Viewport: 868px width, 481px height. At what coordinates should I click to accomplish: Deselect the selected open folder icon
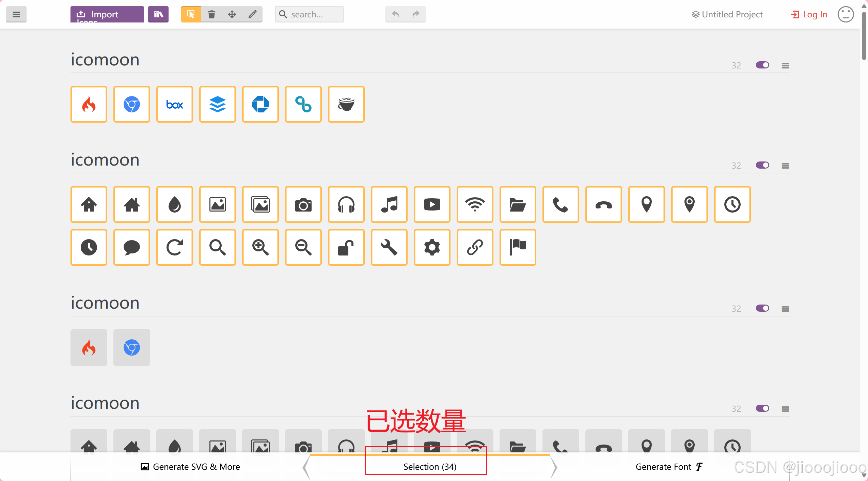518,204
